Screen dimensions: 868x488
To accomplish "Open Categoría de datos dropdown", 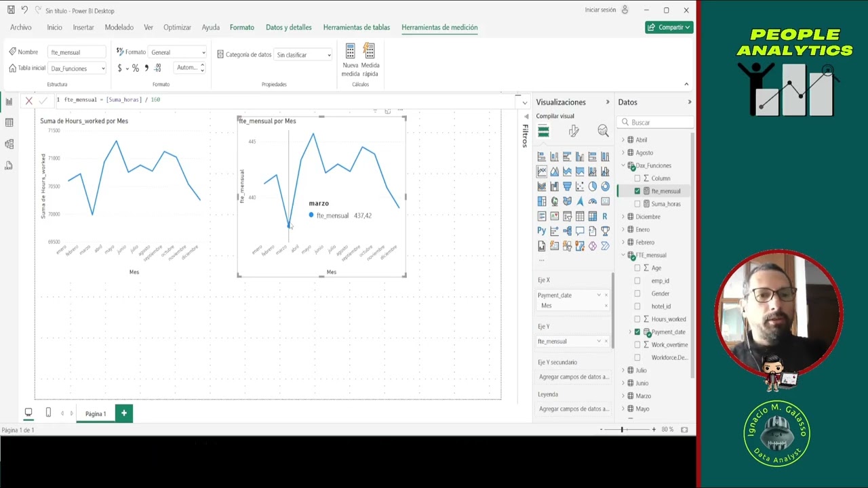I will (303, 55).
